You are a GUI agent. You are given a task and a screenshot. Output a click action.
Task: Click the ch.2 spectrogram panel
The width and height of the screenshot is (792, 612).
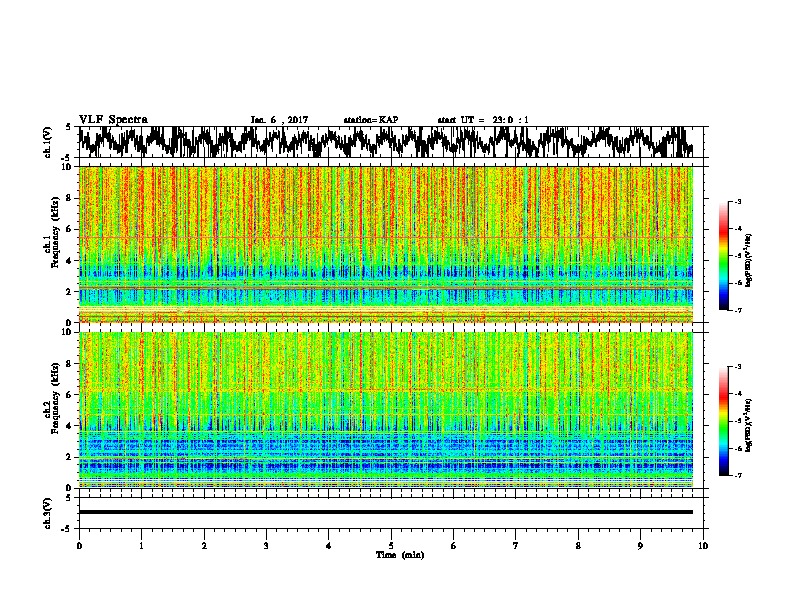(x=386, y=410)
